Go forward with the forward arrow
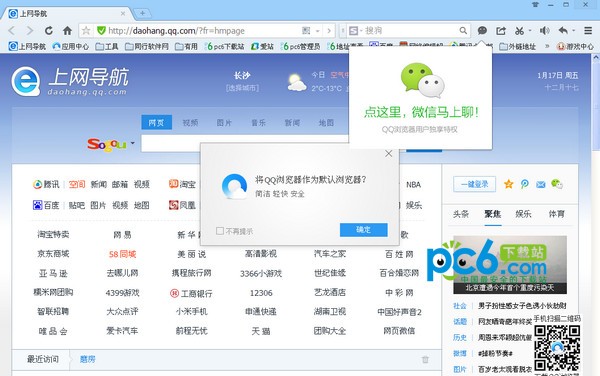This screenshot has height=376, width=600. point(29,31)
